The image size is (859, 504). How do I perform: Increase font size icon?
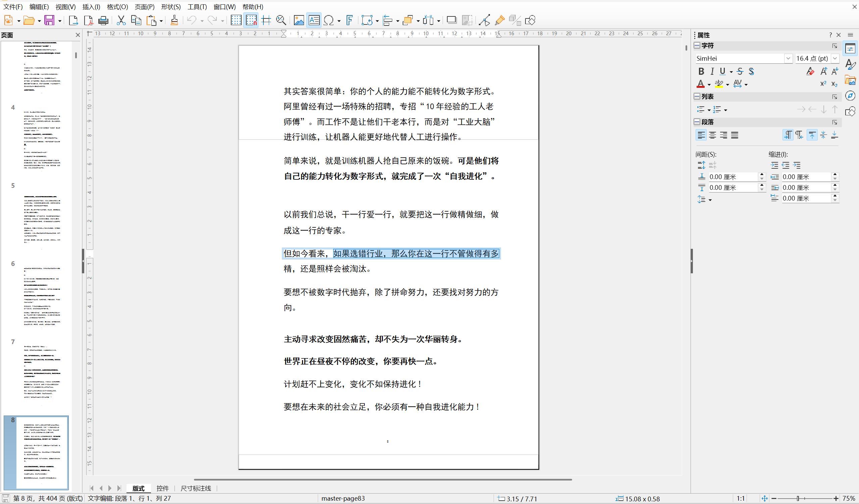click(823, 71)
